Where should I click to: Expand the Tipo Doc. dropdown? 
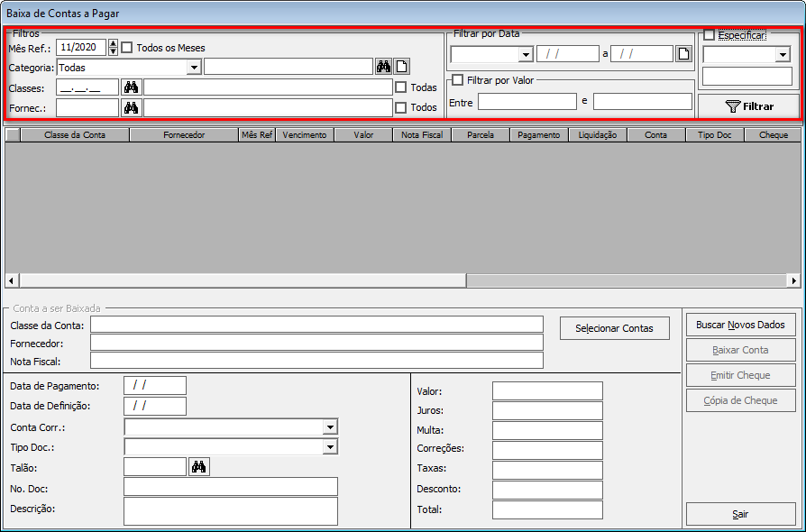(x=330, y=447)
